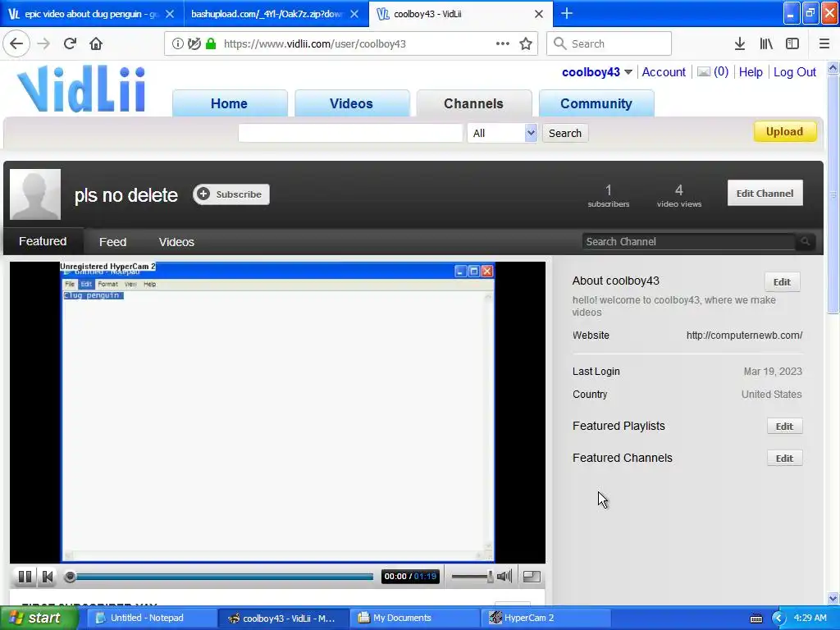The height and width of the screenshot is (630, 840).
Task: Select the Feed channel tab
Action: [x=112, y=242]
